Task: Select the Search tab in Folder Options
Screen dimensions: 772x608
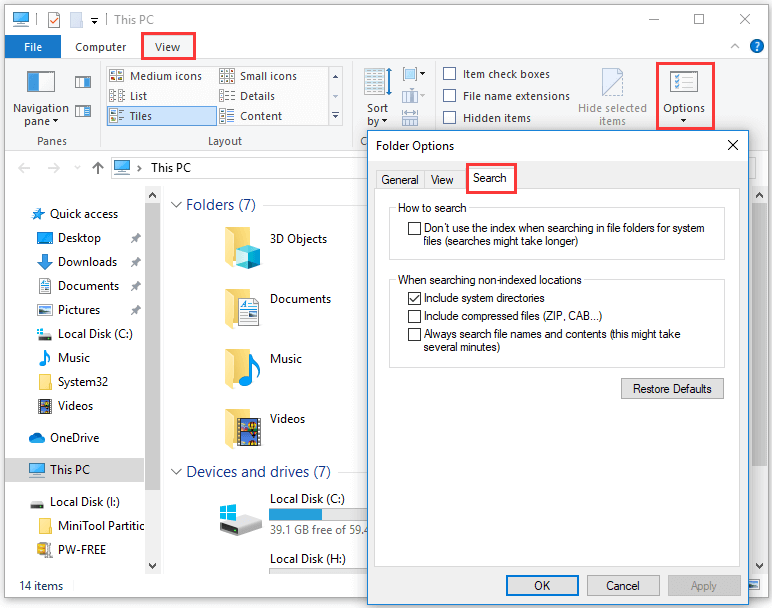Action: click(x=490, y=178)
